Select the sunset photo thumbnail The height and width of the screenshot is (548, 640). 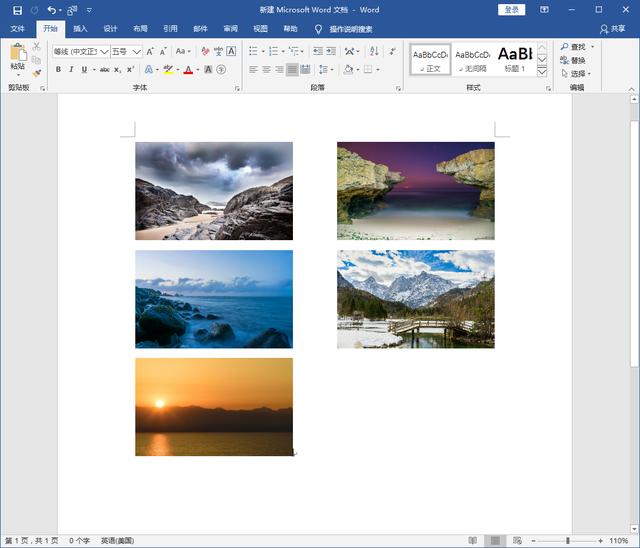(x=214, y=407)
